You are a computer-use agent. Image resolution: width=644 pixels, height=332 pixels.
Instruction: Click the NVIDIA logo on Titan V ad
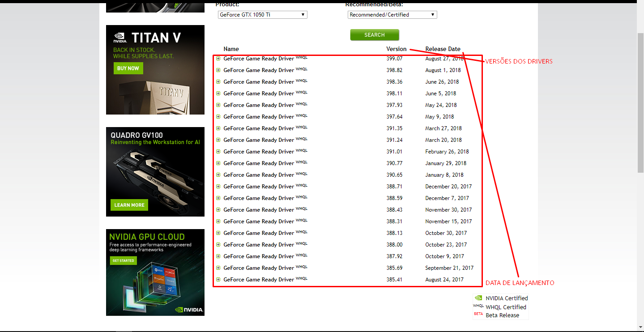119,37
